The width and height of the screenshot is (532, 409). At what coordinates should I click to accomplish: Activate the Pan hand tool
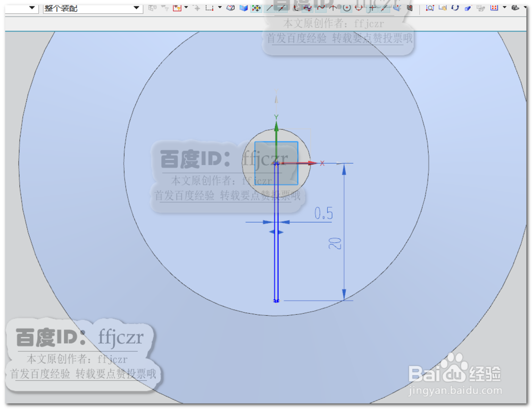[443, 7]
